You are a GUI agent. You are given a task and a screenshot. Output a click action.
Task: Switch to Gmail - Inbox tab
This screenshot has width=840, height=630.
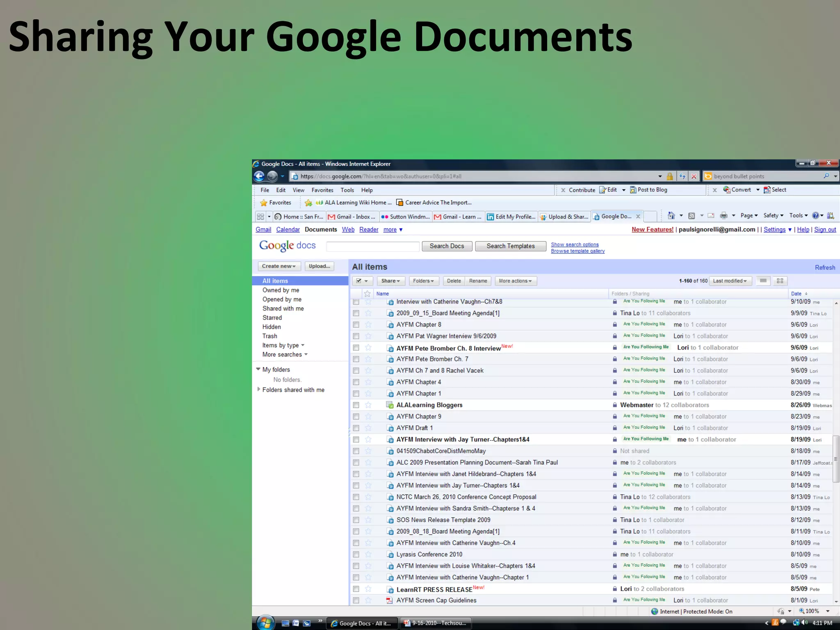(352, 217)
